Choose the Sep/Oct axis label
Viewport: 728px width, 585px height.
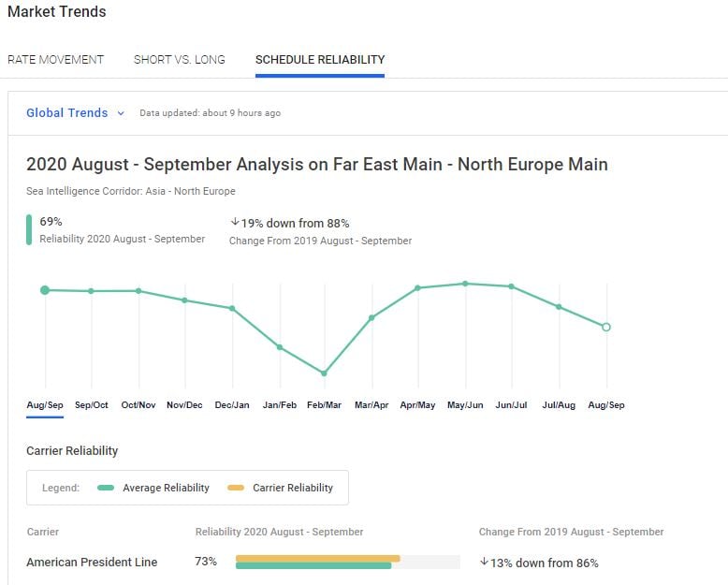92,405
